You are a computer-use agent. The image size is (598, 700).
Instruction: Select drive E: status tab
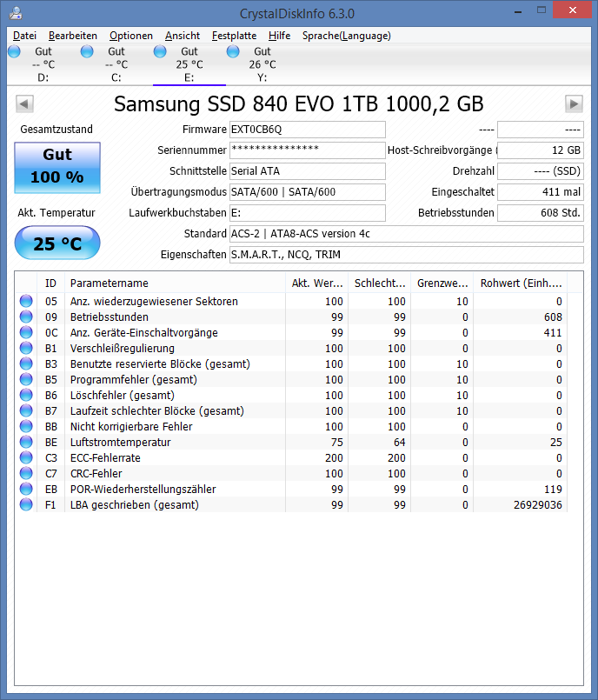[189, 64]
